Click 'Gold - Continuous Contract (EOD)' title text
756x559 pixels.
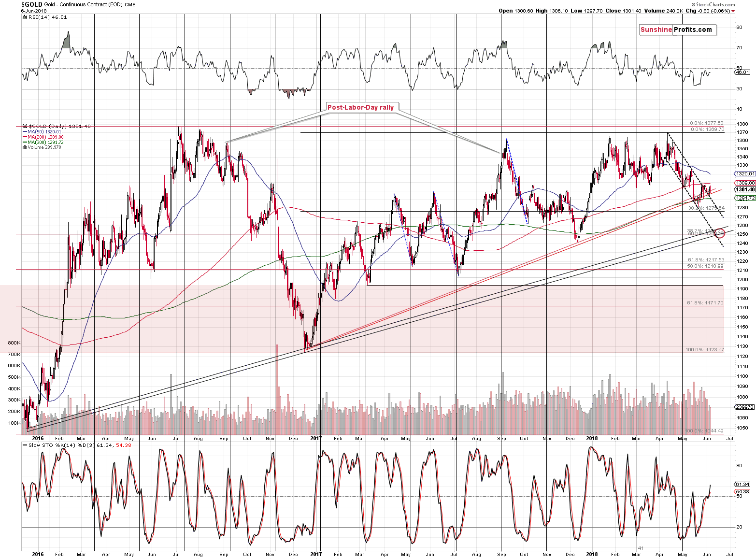coord(83,4)
